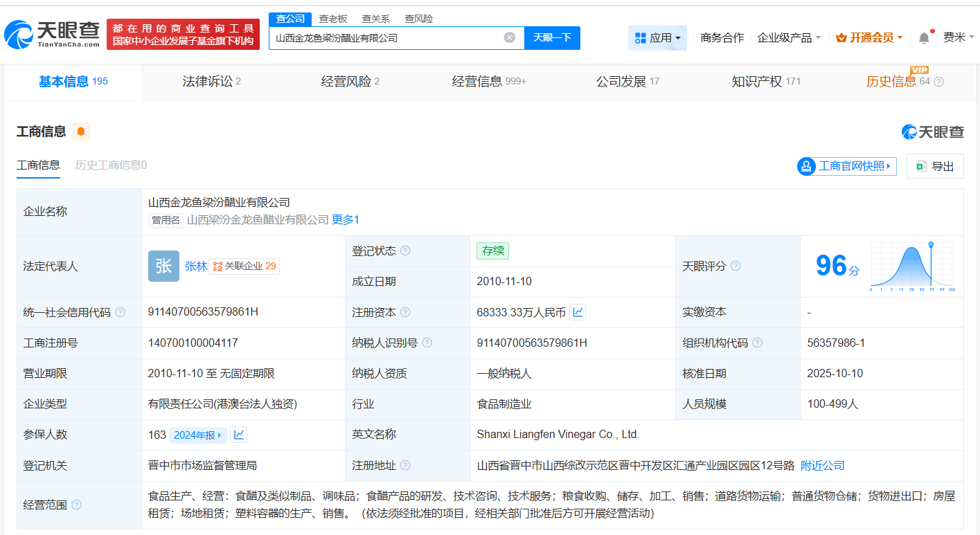Click the 更多1 link under company name
980x535 pixels.
tap(346, 220)
